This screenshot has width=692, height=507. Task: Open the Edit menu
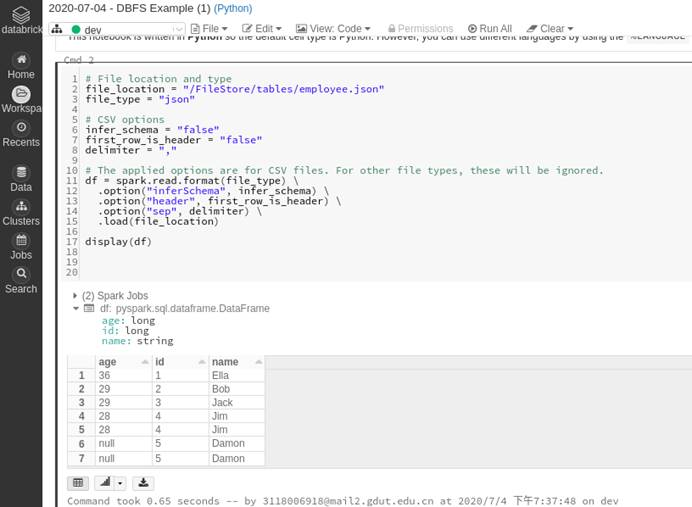(262, 29)
